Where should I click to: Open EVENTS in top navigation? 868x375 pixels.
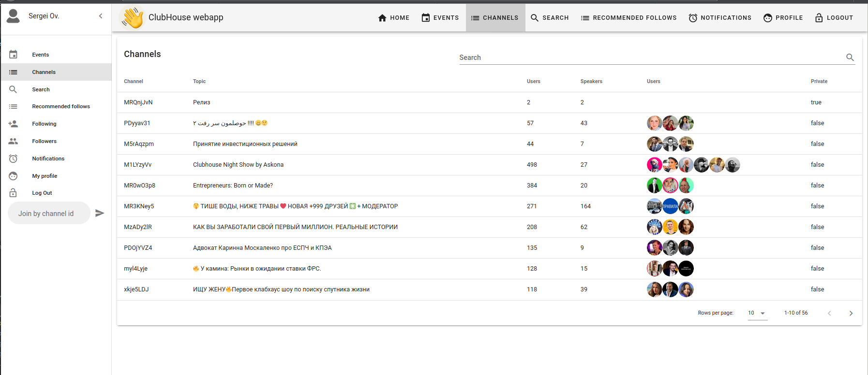440,18
